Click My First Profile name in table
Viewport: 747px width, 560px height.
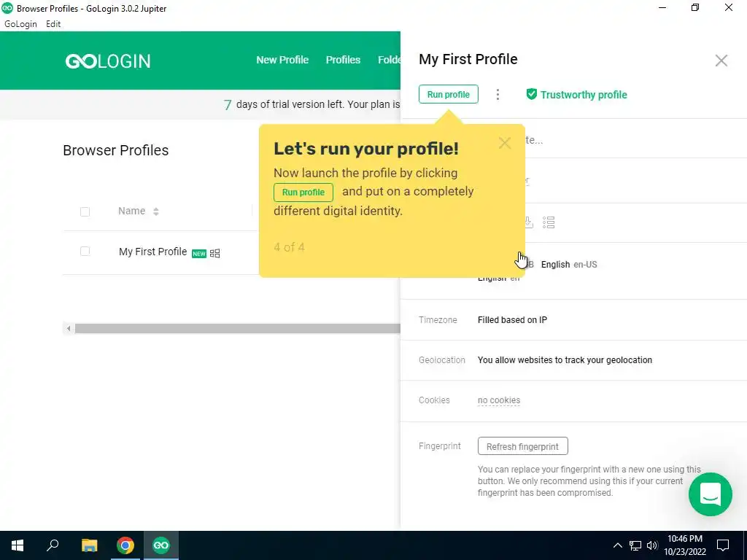tap(152, 252)
